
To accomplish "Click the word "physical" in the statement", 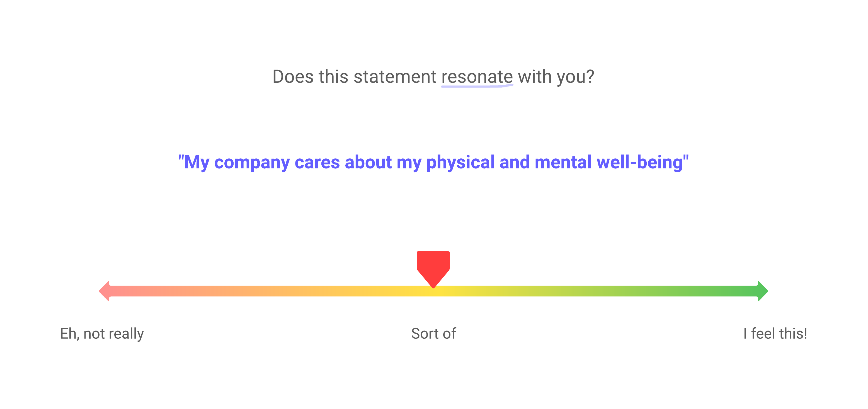I will point(460,162).
